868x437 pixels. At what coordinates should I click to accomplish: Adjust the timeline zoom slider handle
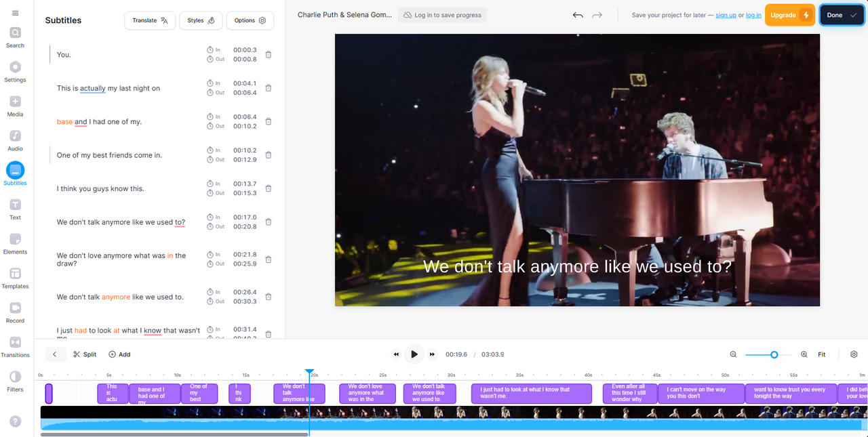tap(774, 354)
